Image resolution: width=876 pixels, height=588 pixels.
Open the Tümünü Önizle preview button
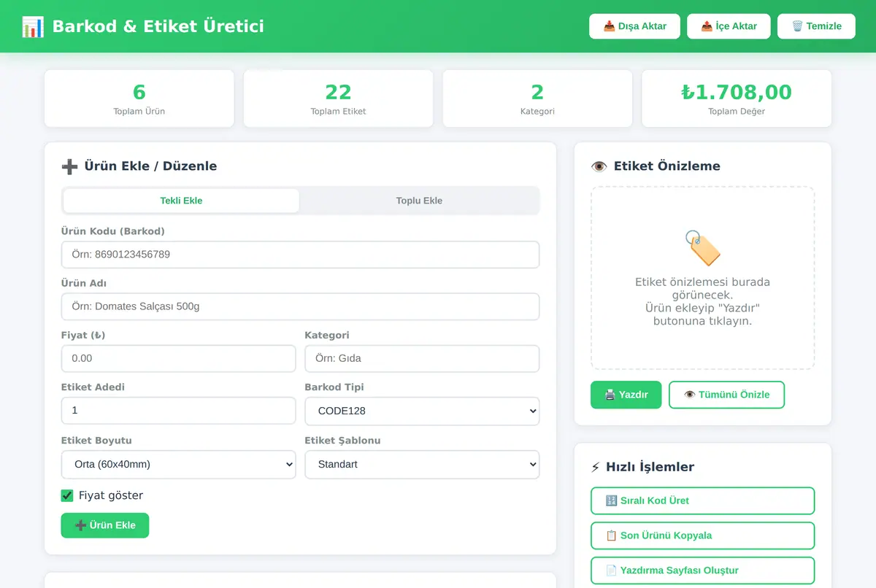727,395
